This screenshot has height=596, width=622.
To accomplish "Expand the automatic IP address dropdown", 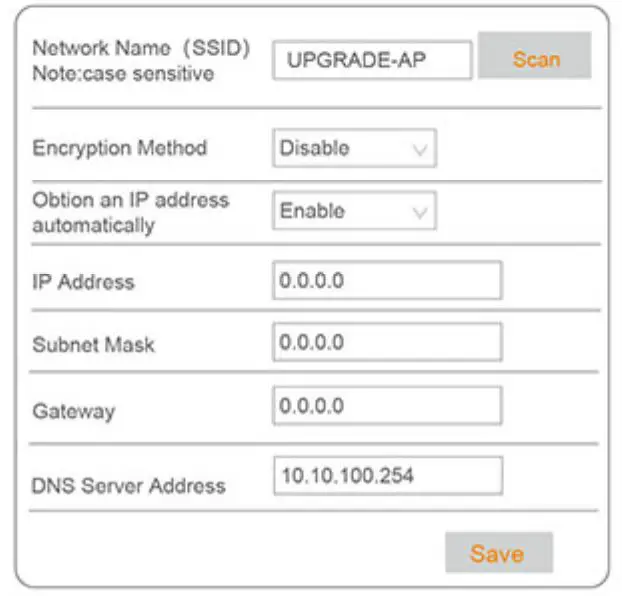I will coord(354,212).
